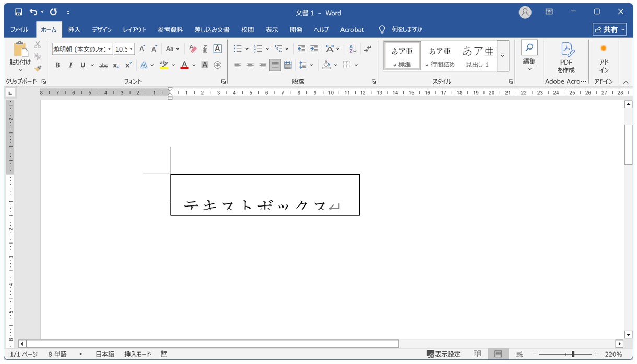Show paragraph marks icon
This screenshot has width=637, height=364.
pyautogui.click(x=368, y=49)
